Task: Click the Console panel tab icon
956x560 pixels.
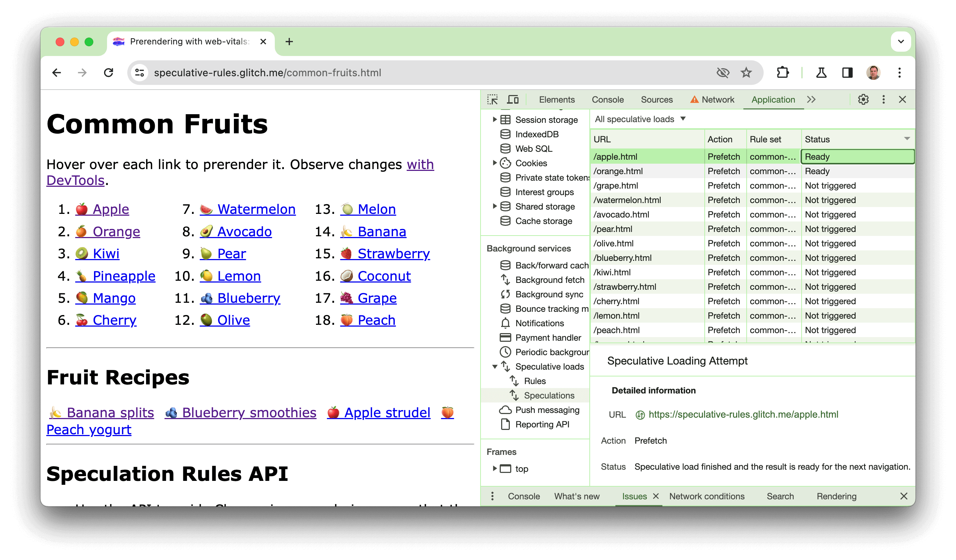Action: pos(607,99)
